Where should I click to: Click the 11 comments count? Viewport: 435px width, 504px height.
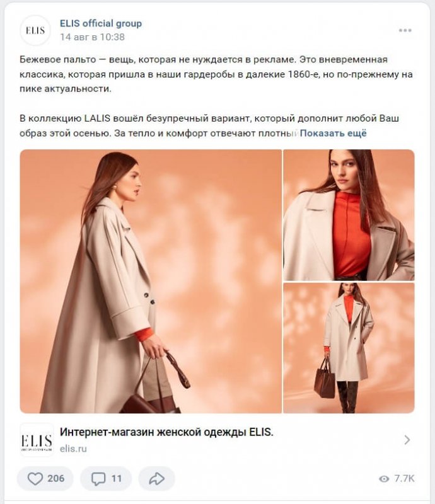117,479
